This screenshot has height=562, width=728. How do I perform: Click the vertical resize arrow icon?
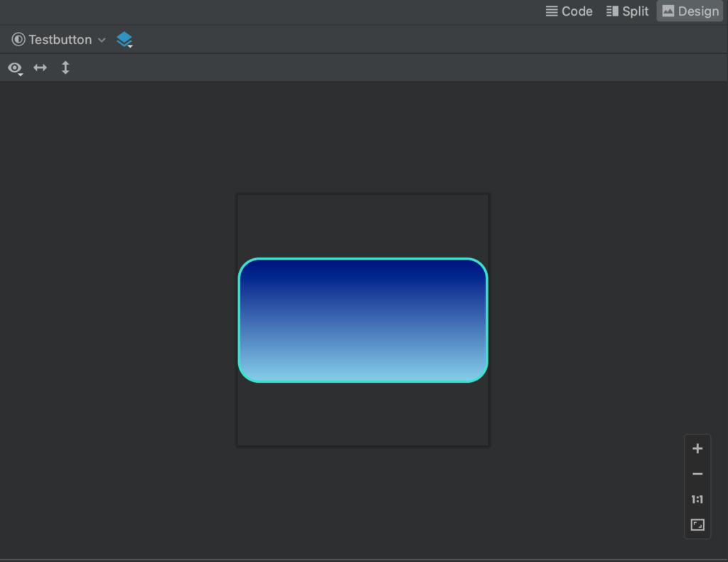[x=65, y=68]
